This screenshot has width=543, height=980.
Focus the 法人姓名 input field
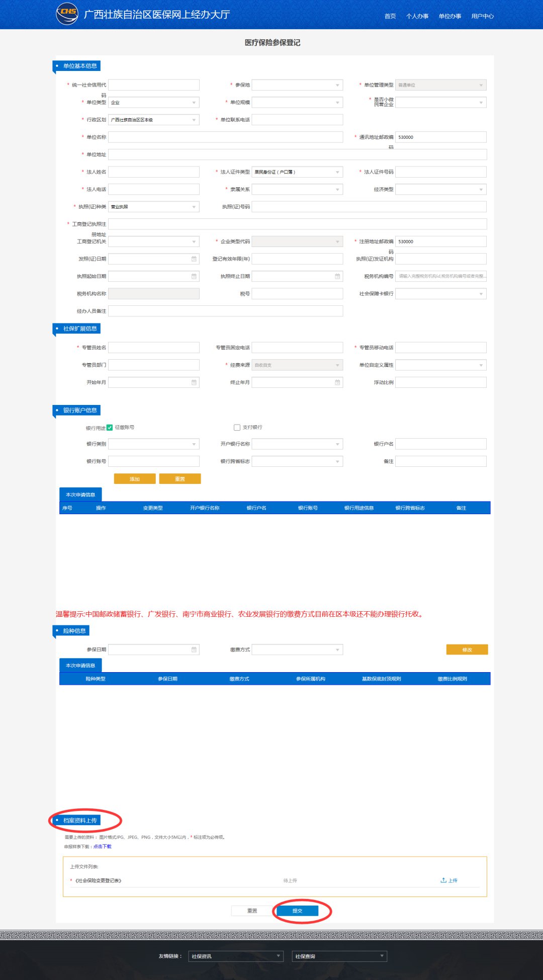pos(154,172)
